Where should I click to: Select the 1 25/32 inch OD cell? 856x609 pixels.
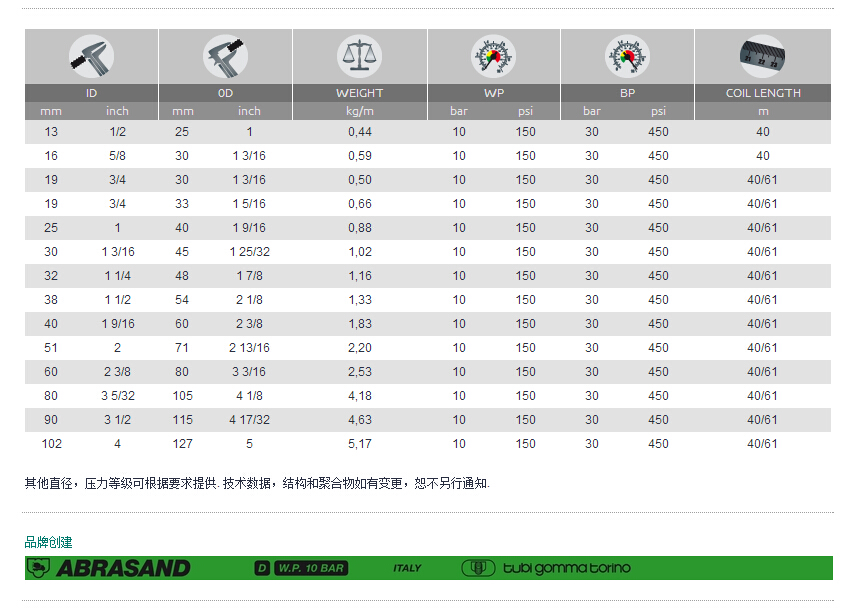click(x=250, y=252)
